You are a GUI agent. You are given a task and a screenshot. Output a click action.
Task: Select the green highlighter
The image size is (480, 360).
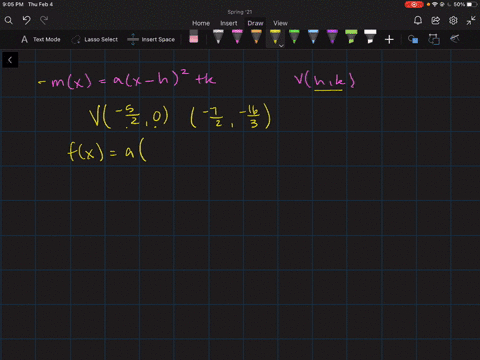click(351, 37)
